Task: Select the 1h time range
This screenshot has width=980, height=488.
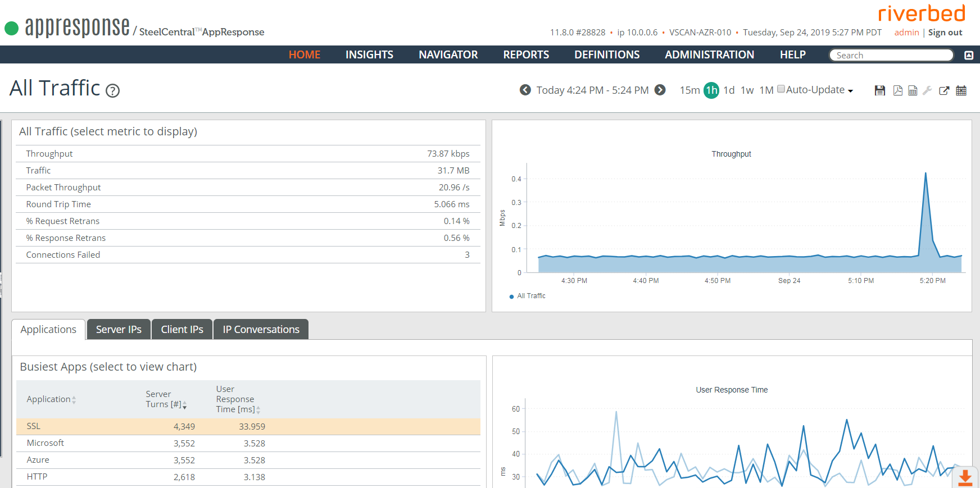Action: [711, 90]
